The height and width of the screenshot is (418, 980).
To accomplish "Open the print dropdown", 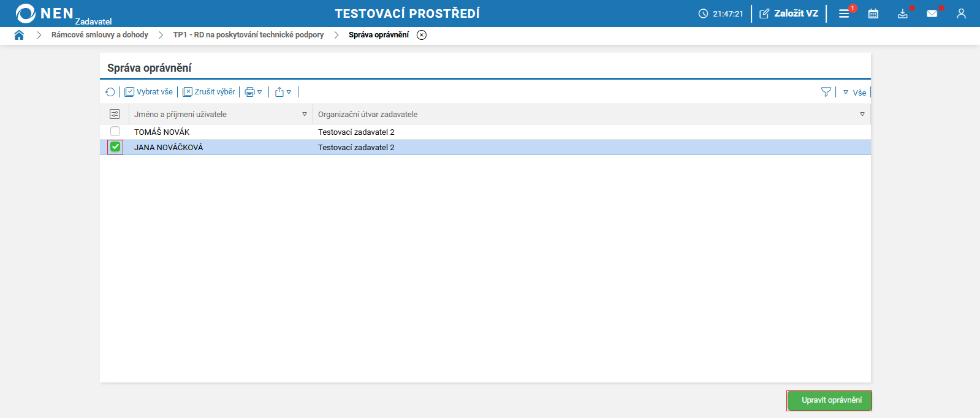I will click(254, 92).
